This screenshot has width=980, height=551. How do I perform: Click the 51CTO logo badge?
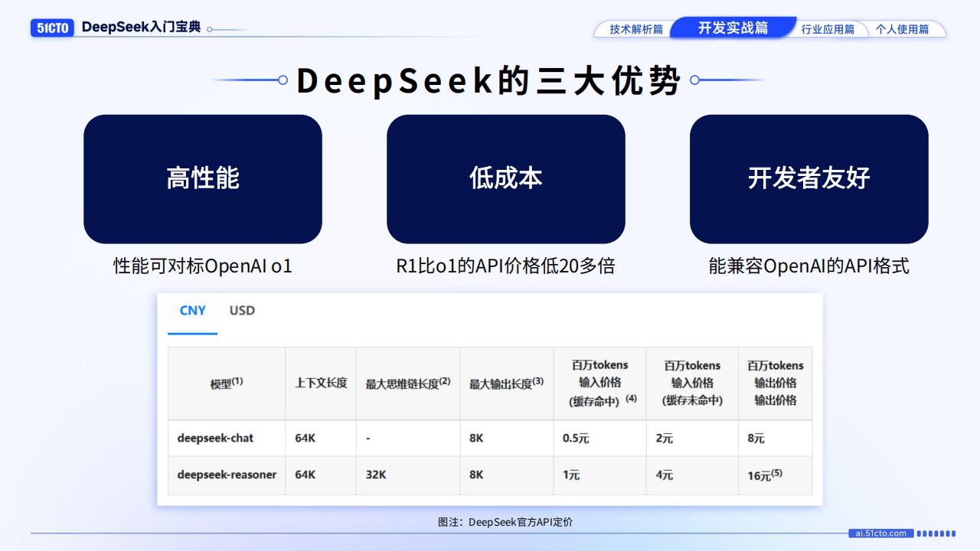[x=52, y=28]
